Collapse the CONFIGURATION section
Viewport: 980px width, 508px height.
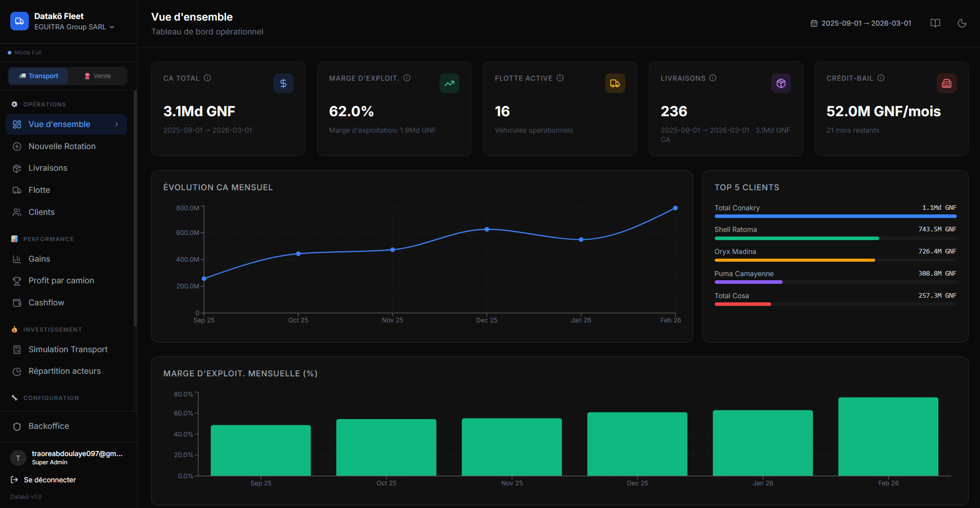coord(51,397)
